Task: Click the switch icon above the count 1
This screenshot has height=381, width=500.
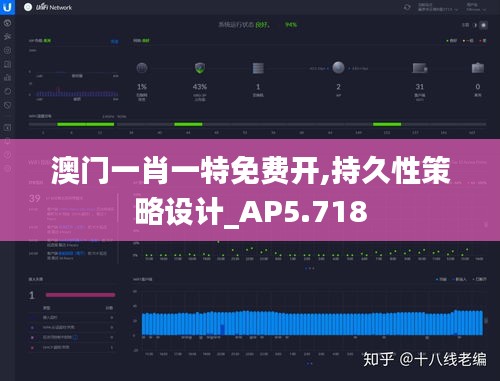Action: click(258, 68)
